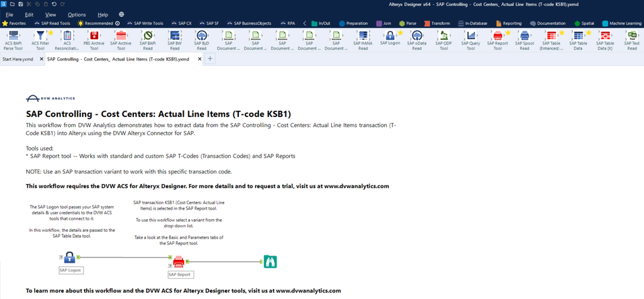The width and height of the screenshot is (644, 299).
Task: Open a workflow with the folder icon
Action: tap(12, 4)
